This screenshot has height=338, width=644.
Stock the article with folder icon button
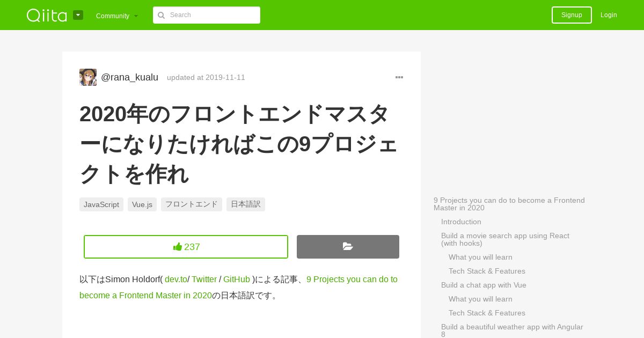pyautogui.click(x=348, y=247)
